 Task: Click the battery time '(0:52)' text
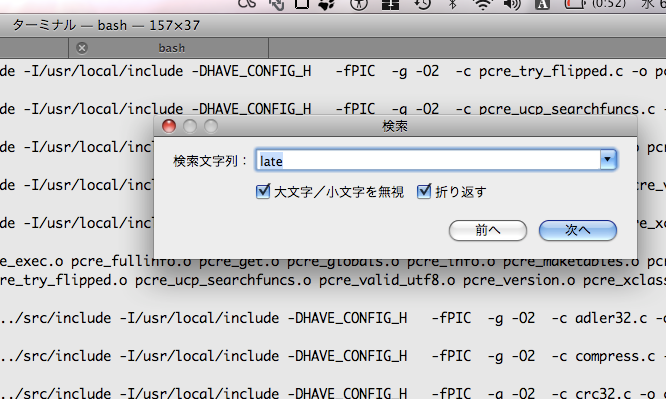pos(609,4)
